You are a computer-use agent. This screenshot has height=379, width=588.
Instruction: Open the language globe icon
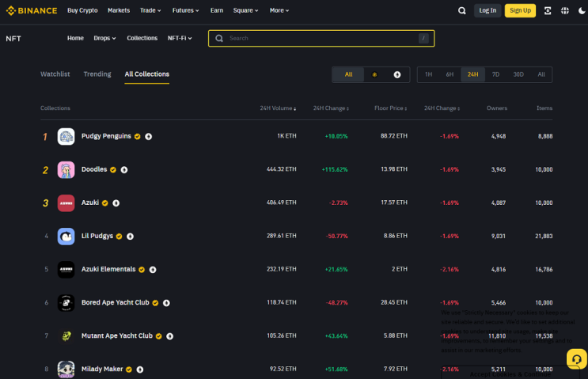point(565,10)
